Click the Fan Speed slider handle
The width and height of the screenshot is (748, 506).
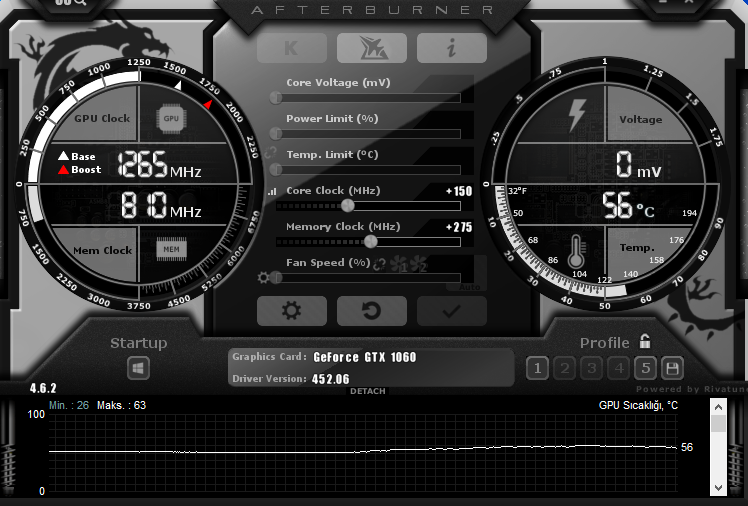pyautogui.click(x=276, y=278)
